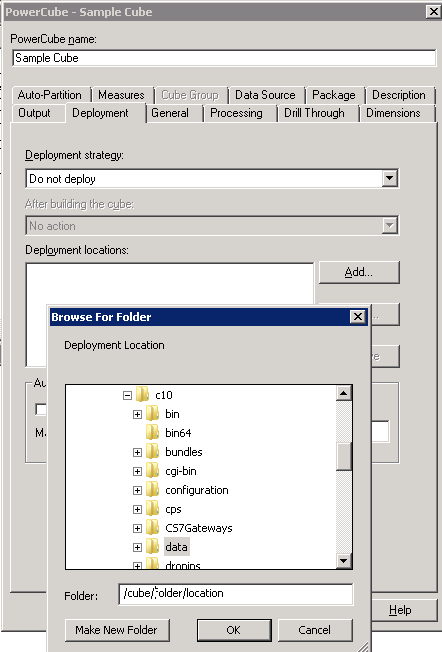Cancel the Browse For Folder dialog
Viewport: 442px width, 652px height.
[x=315, y=630]
